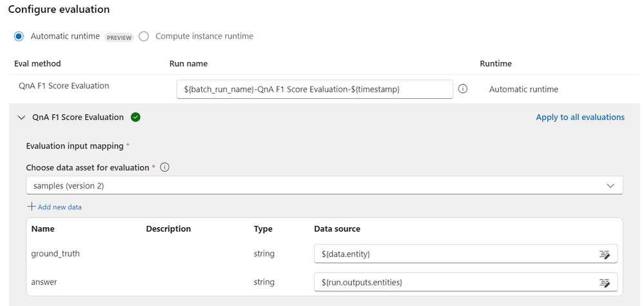Viewport: 644px width, 306px height.
Task: Click the Type column header
Action: point(263,229)
